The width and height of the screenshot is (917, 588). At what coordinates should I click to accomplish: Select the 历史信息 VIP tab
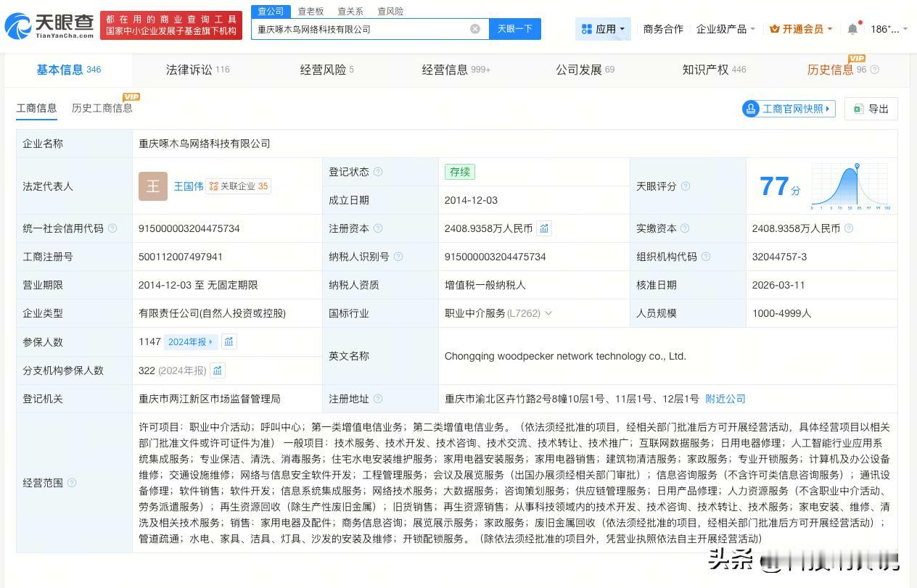click(836, 70)
